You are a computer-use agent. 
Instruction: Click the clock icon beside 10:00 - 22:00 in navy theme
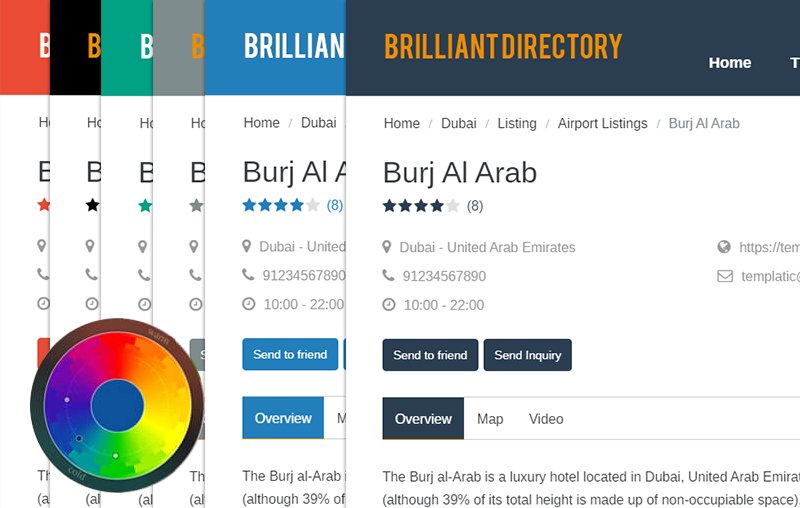point(389,304)
